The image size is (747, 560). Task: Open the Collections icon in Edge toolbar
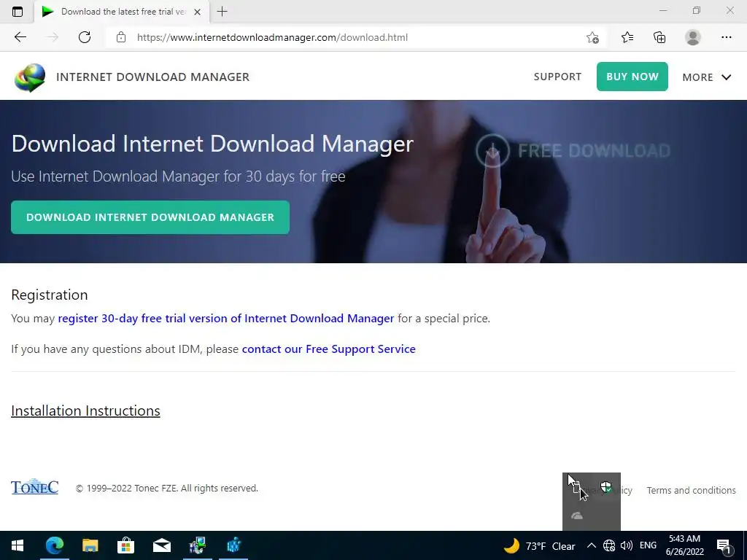659,37
